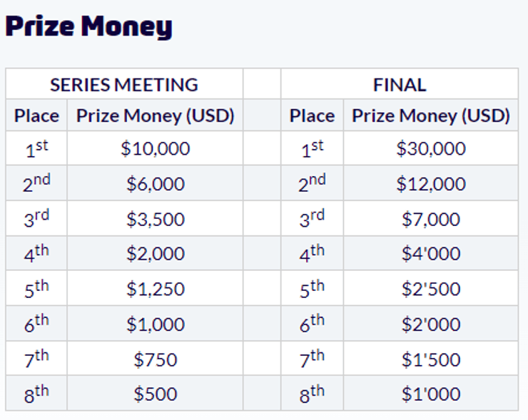Click the $500 eighth place prize
The height and width of the screenshot is (420, 528).
(x=156, y=394)
